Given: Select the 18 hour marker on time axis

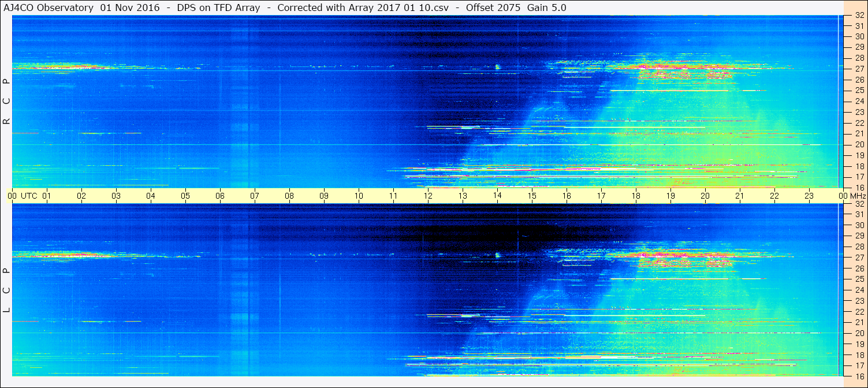Looking at the screenshot, I should [636, 196].
